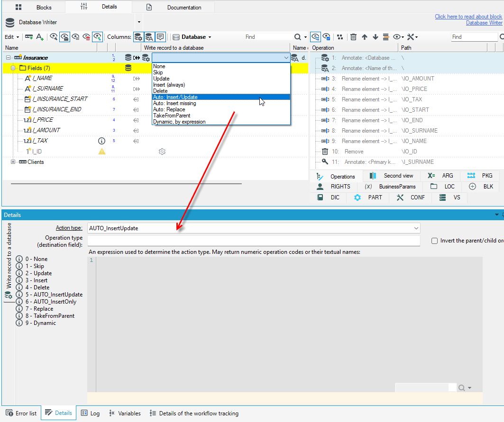Switch to the Documentation tab
This screenshot has height=422, width=504.
tap(174, 8)
